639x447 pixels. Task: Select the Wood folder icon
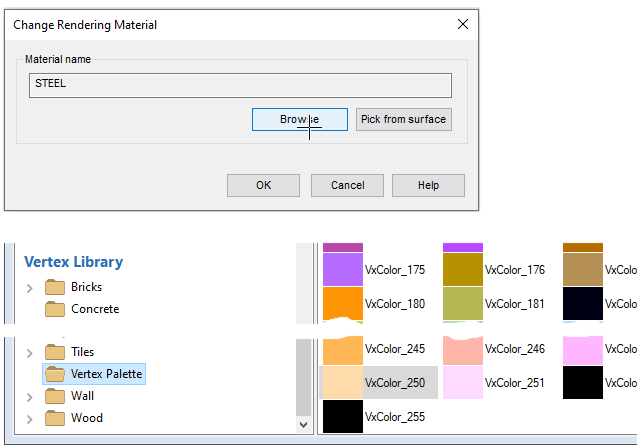[x=54, y=418]
